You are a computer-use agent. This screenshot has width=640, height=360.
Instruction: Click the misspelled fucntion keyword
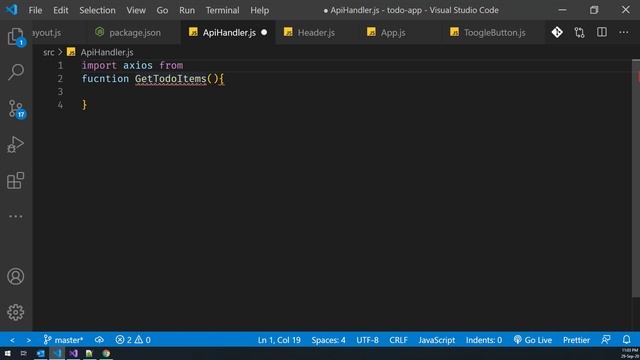(105, 78)
